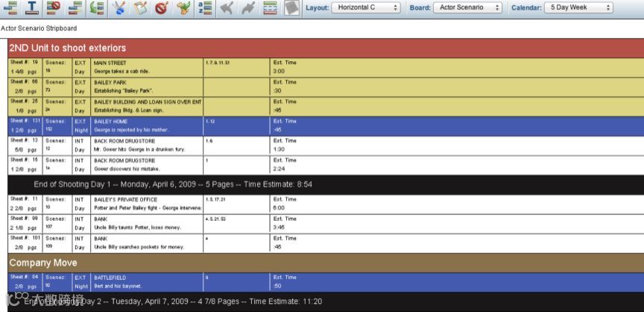
Task: Click 'MAIN STREET' strip title
Action: tap(110, 63)
